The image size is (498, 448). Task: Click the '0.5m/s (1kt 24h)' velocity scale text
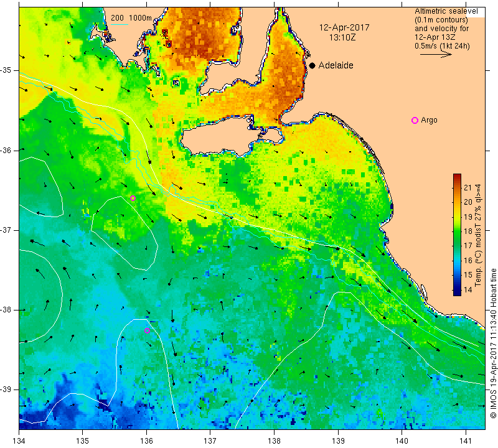click(x=442, y=46)
